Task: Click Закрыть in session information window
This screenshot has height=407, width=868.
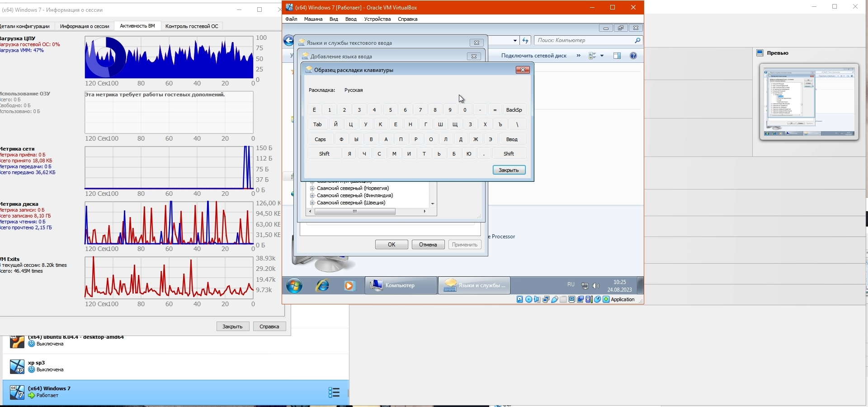Action: tap(233, 327)
